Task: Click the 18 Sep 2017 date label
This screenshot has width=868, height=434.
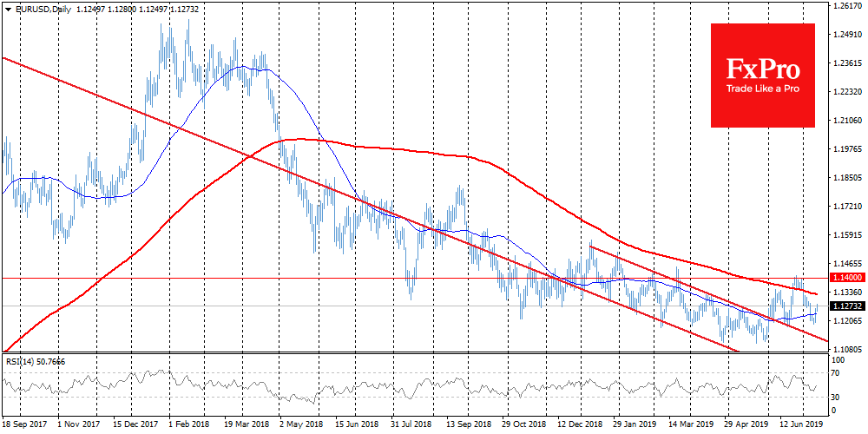Action: (x=23, y=424)
